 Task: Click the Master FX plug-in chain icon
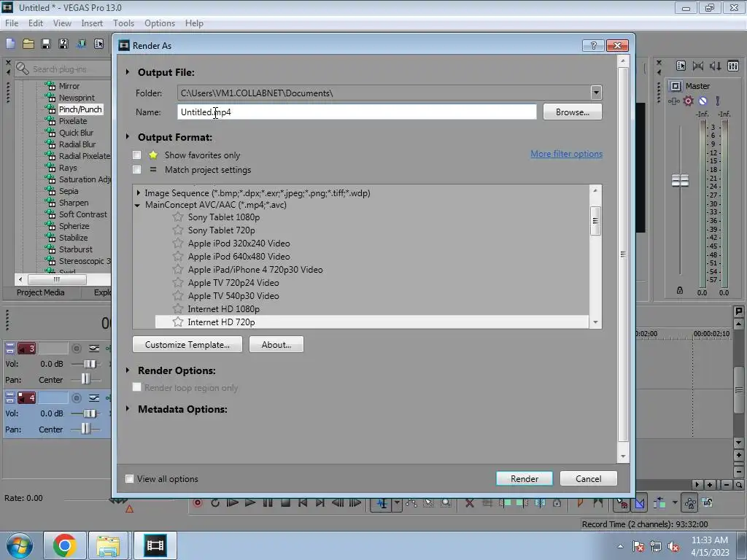[x=673, y=101]
